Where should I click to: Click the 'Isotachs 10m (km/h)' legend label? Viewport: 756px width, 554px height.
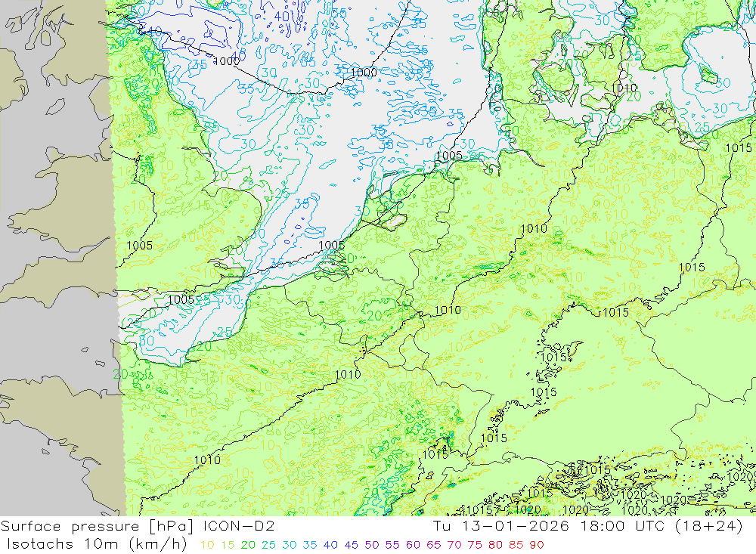pyautogui.click(x=97, y=544)
